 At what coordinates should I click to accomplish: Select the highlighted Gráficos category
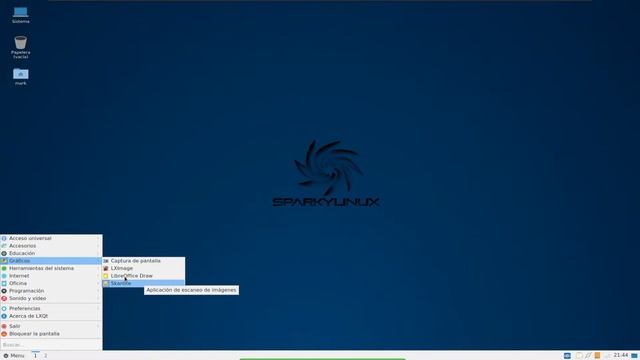(51, 261)
